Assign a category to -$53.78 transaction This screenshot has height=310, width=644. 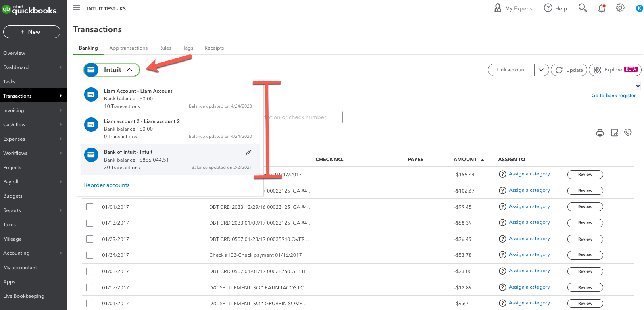point(529,255)
